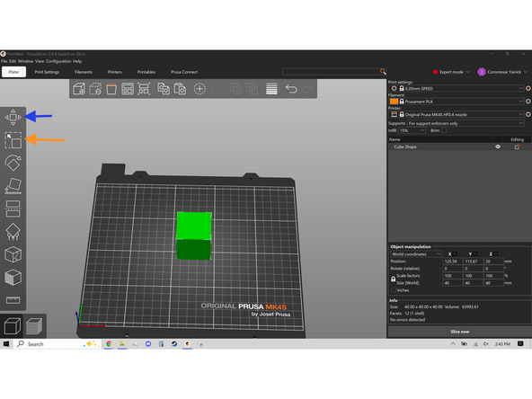Open the Configuration menu
This screenshot has height=399, width=532.
point(58,61)
